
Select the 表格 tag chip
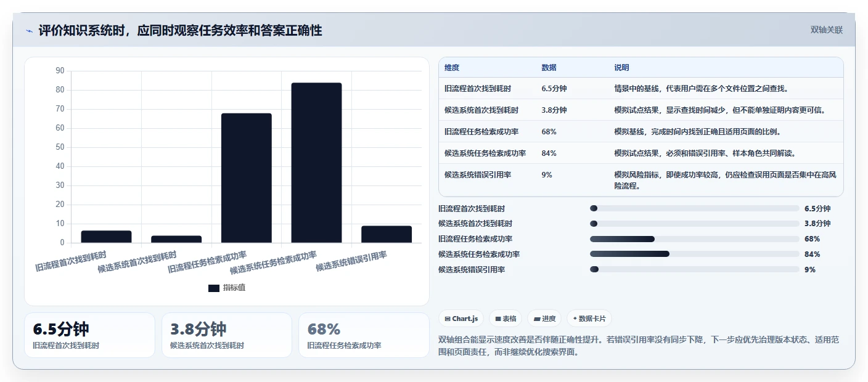click(x=506, y=319)
